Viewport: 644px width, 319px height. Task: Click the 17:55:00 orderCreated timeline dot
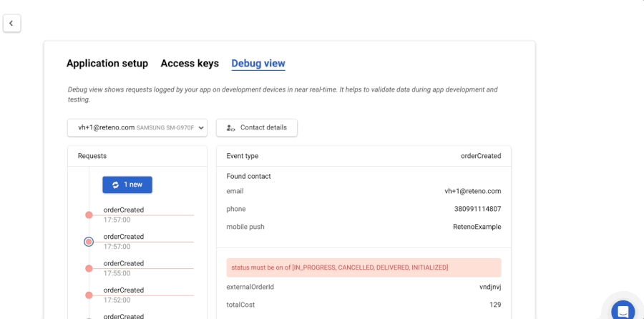pos(89,268)
